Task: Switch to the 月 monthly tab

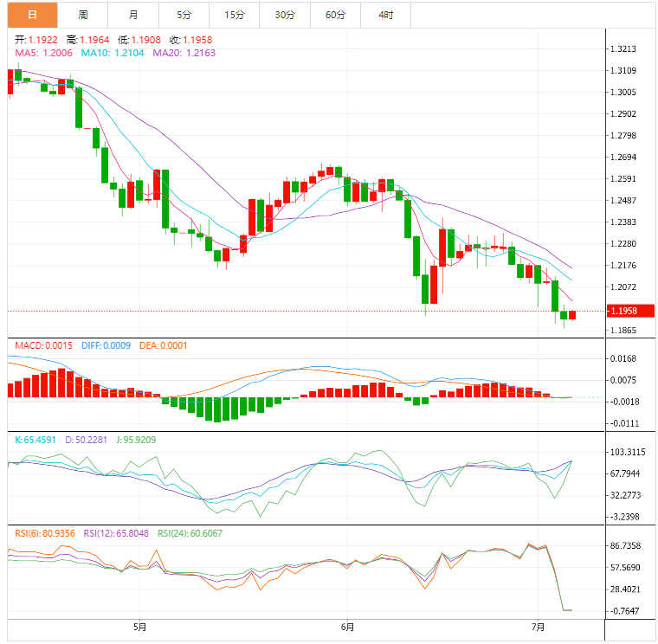Action: click(133, 15)
